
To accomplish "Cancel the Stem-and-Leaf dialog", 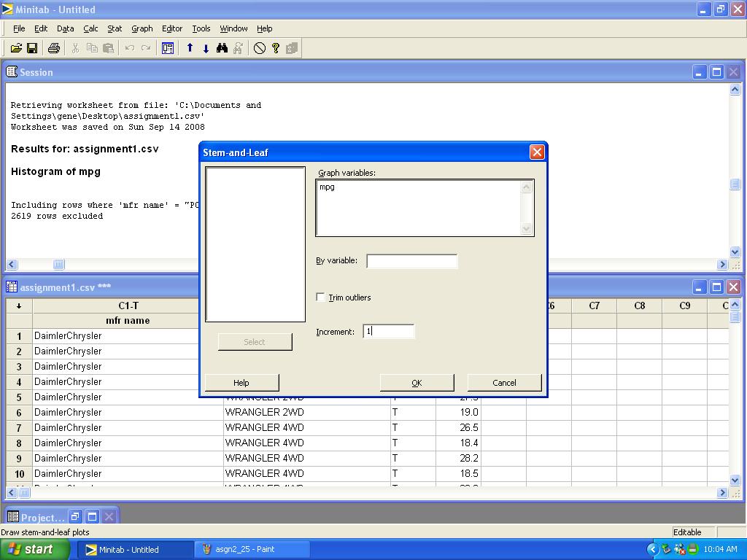I will 504,383.
